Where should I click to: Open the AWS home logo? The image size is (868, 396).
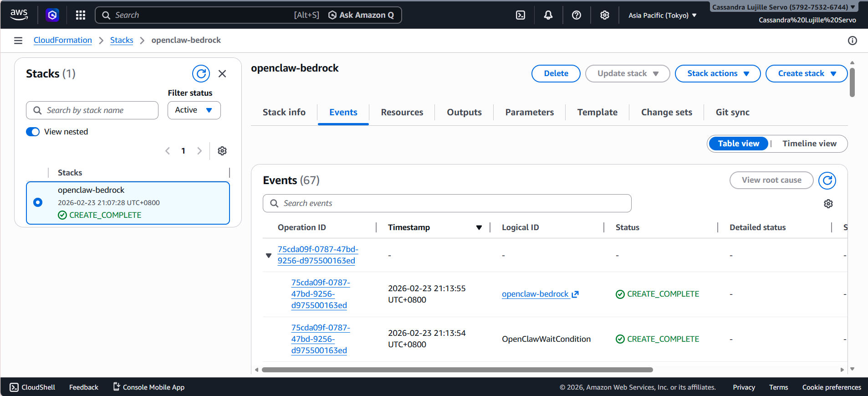19,15
